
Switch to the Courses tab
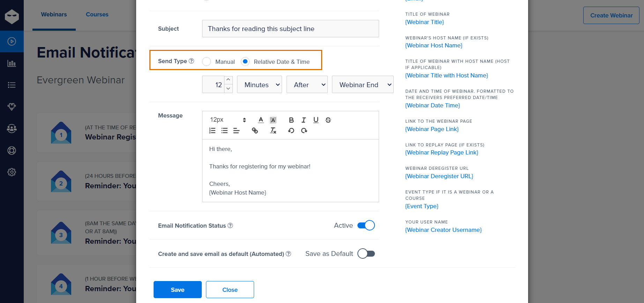(97, 15)
